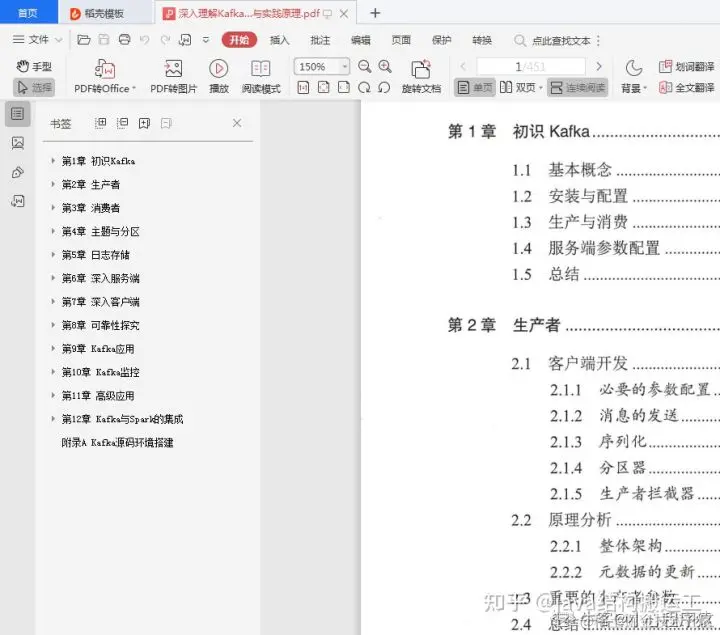Open bookmark 附录A Kafka源码环境搭建
The image size is (720, 635).
click(118, 442)
